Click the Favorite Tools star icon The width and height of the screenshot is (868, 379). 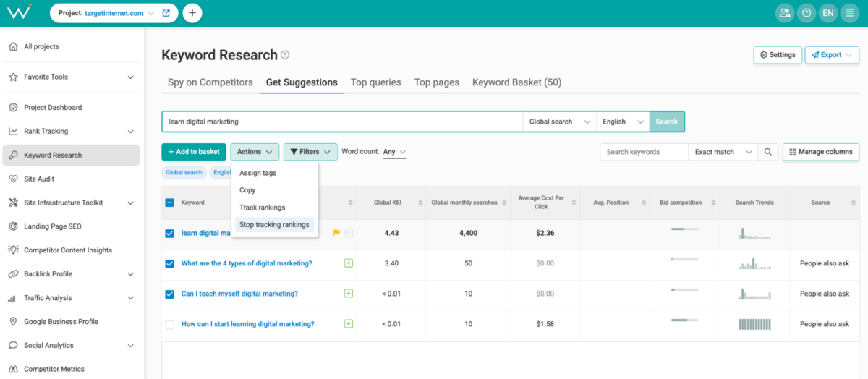point(13,77)
